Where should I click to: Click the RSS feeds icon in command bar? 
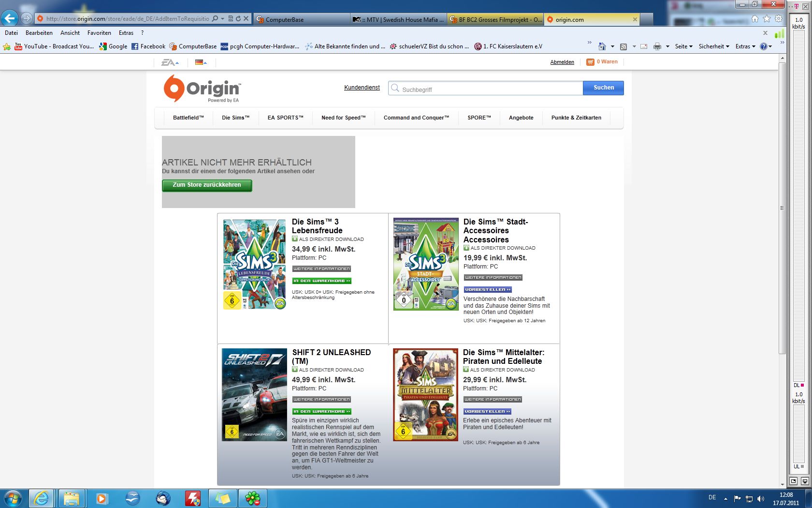623,46
